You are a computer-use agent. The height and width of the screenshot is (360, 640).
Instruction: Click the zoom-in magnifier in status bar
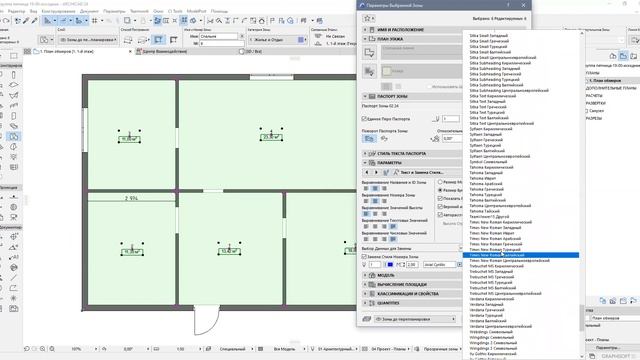pos(42,349)
